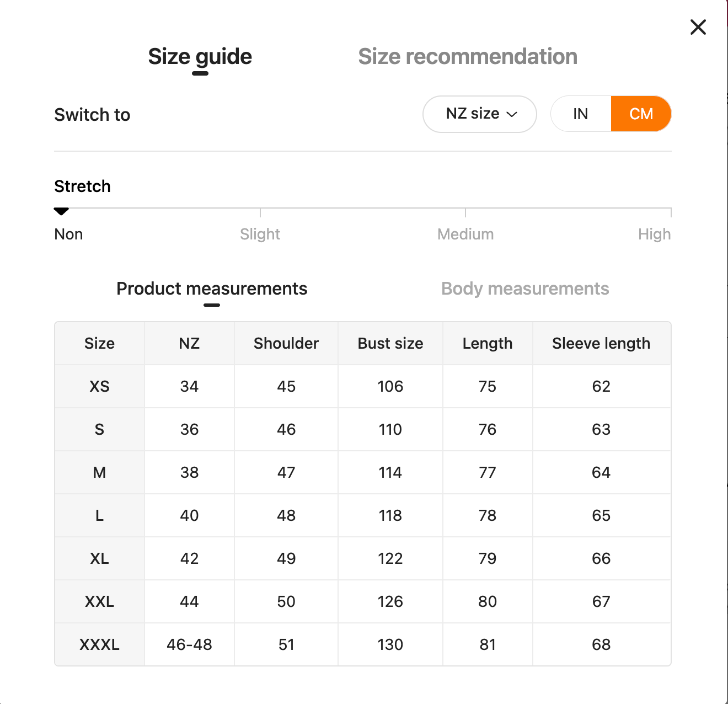This screenshot has width=728, height=704.
Task: Click the XXXL size row header
Action: [99, 644]
